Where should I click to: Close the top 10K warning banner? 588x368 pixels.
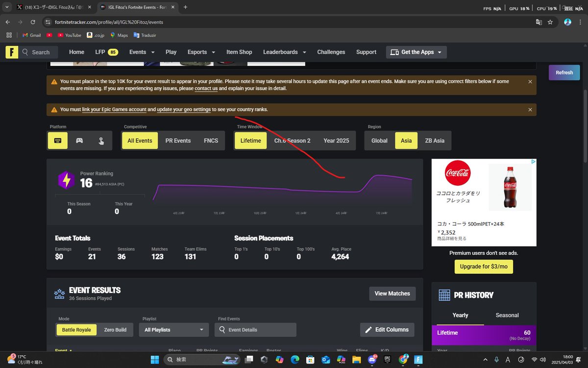[530, 82]
